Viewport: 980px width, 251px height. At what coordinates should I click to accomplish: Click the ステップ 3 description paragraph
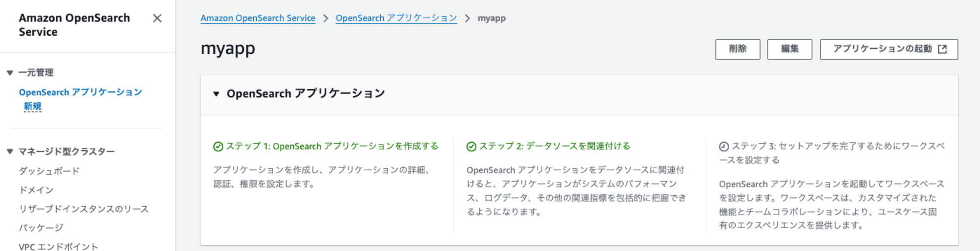832,205
